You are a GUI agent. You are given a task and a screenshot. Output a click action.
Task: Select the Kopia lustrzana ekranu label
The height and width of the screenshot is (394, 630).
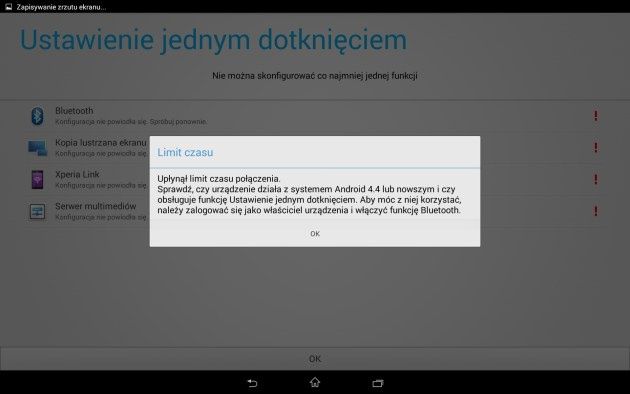(x=101, y=143)
